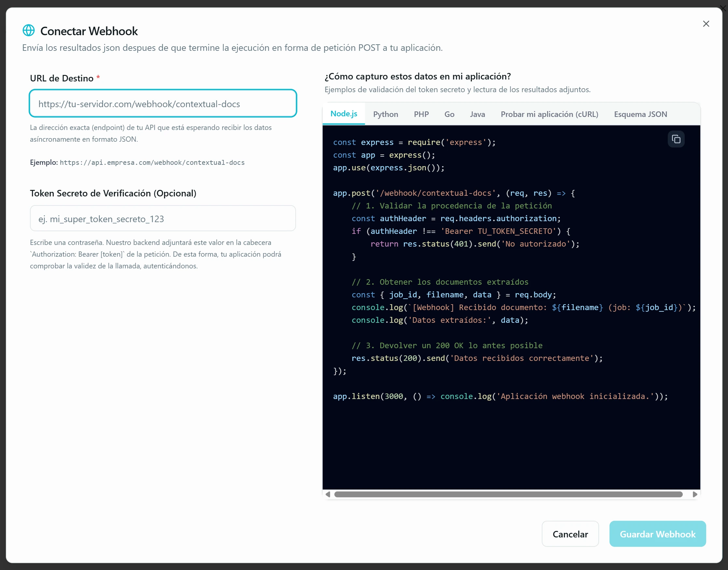Viewport: 728px width, 570px height.
Task: Click the app.post('/webhook/contextual-docs' code line
Action: tap(454, 193)
